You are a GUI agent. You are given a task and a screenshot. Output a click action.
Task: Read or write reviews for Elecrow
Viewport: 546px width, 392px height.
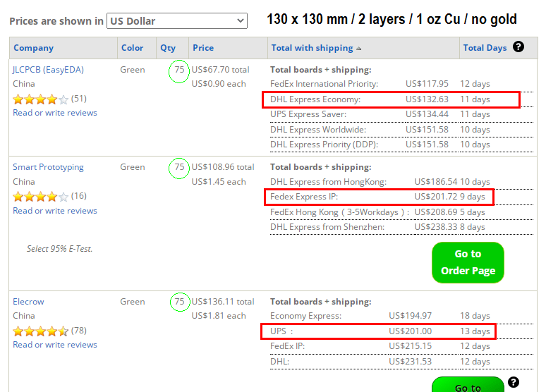[55, 345]
